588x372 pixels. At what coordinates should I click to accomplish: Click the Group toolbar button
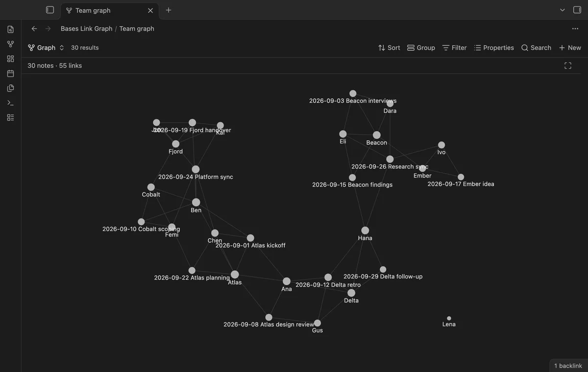pyautogui.click(x=421, y=47)
